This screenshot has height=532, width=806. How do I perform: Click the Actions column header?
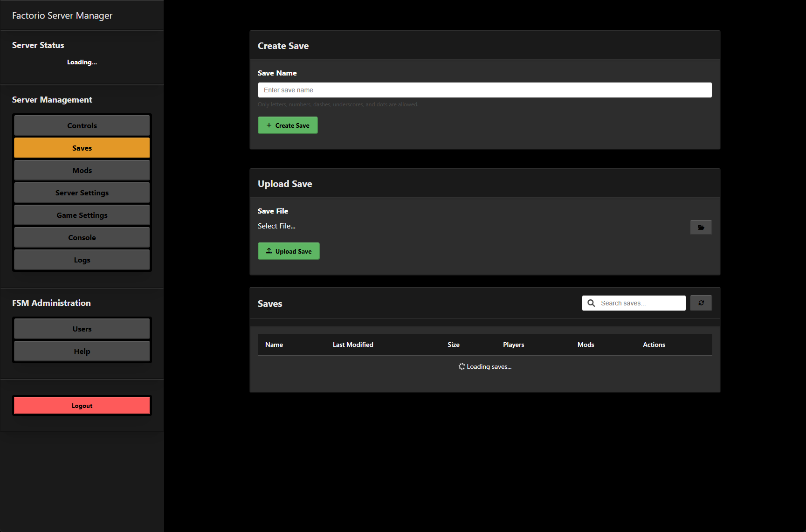654,345
